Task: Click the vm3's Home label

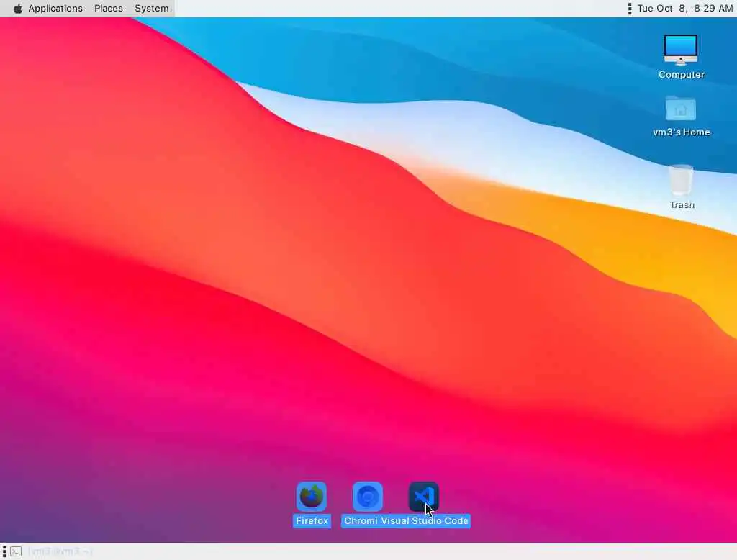Action: [x=681, y=132]
